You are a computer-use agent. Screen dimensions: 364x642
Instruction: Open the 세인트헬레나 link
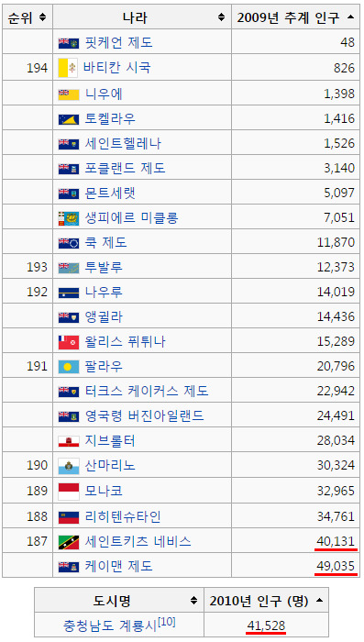coord(123,144)
